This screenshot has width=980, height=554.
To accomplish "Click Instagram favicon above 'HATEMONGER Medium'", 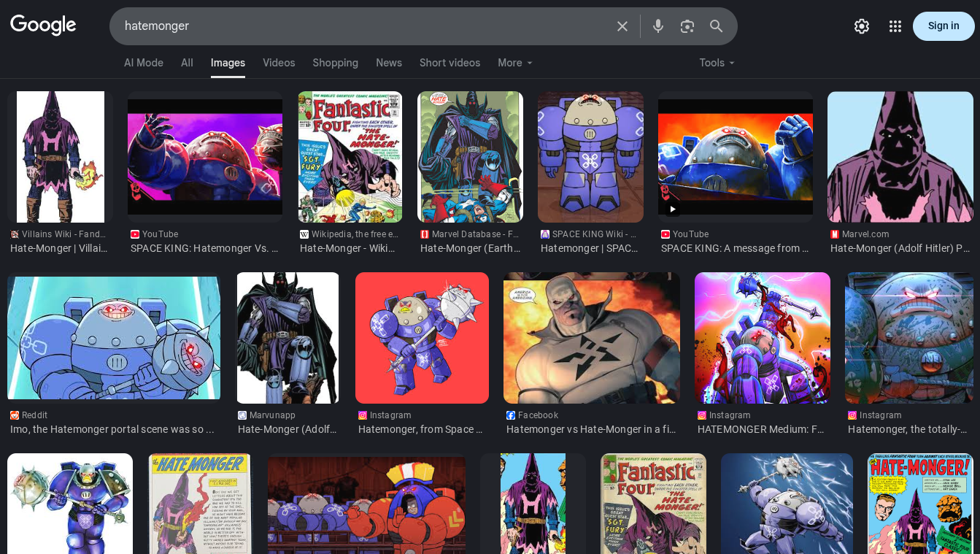I will 702,415.
